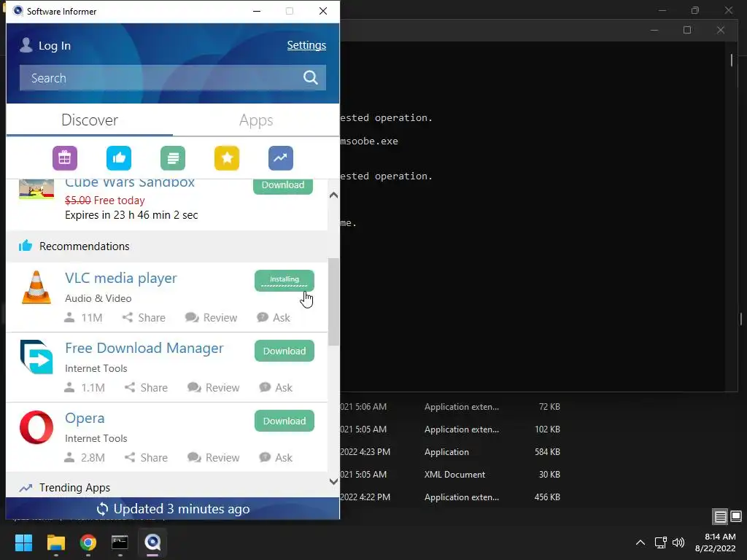This screenshot has height=560, width=747.
Task: Click the Trending Apps section header
Action: 167,486
